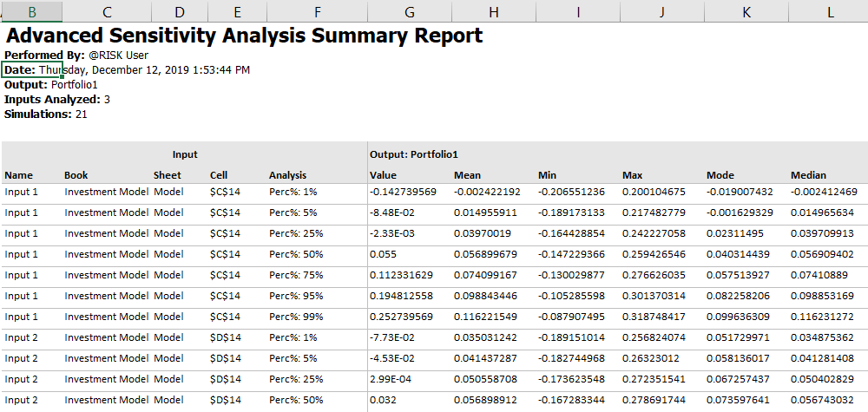The image size is (868, 412).
Task: Select the 'Perc%: 99%' analysis cell
Action: coord(296,317)
